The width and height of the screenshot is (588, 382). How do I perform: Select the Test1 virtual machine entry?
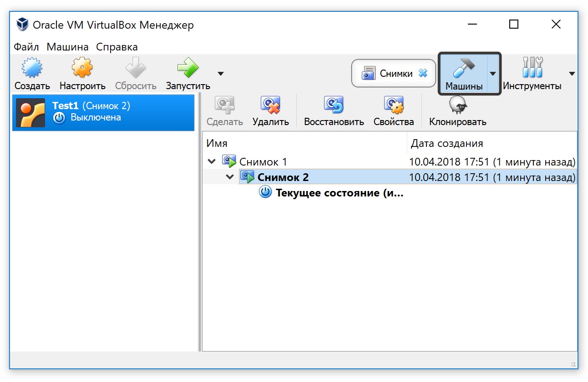tap(103, 113)
